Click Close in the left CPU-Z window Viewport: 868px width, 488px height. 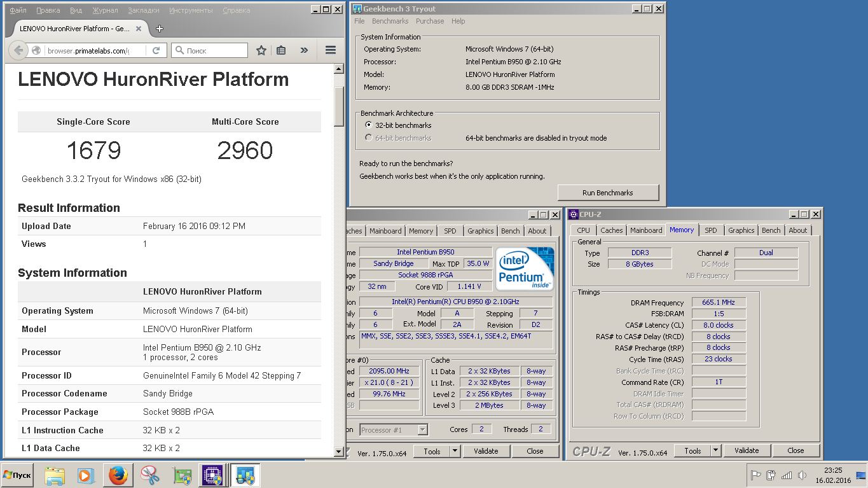tap(535, 451)
